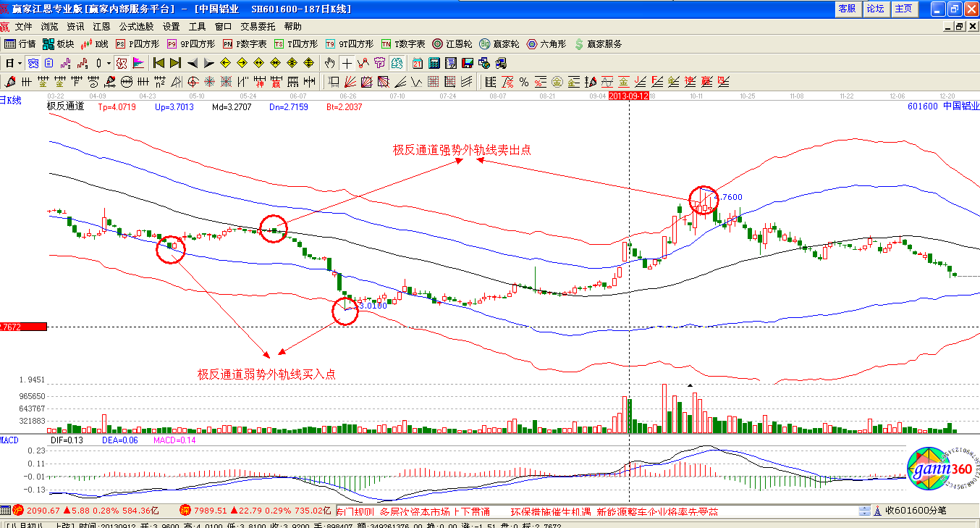Open the 六角形 hexagon chart tool
Viewport: 980px width, 528px height.
point(548,44)
